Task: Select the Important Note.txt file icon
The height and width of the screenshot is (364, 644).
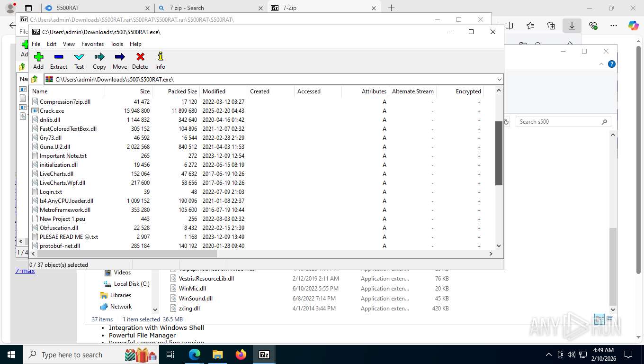Action: pos(35,156)
